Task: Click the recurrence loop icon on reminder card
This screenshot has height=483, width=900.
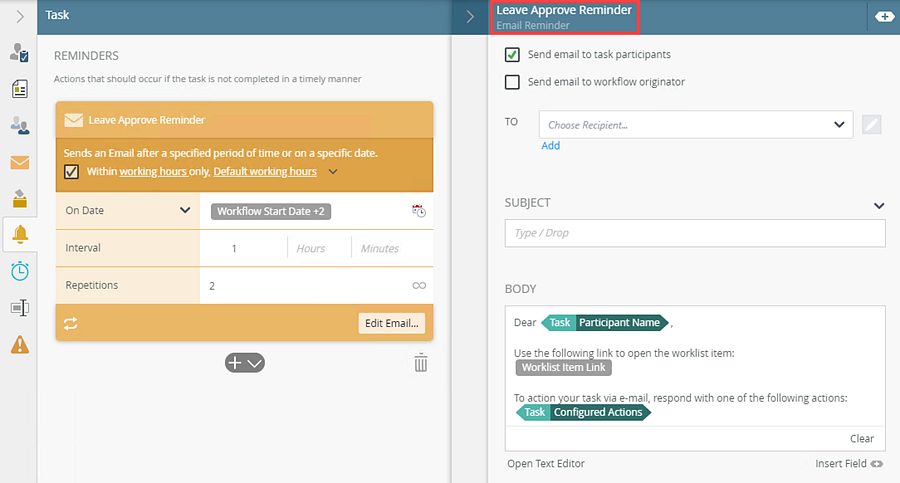Action: coord(71,323)
